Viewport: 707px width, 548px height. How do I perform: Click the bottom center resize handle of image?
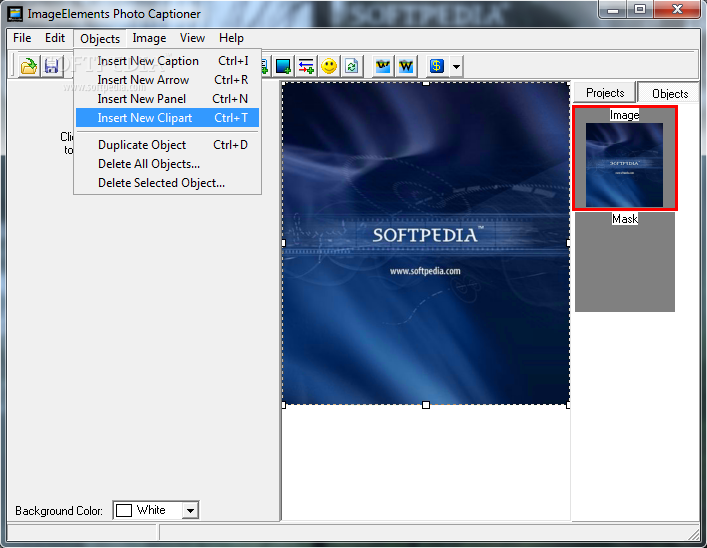(426, 405)
